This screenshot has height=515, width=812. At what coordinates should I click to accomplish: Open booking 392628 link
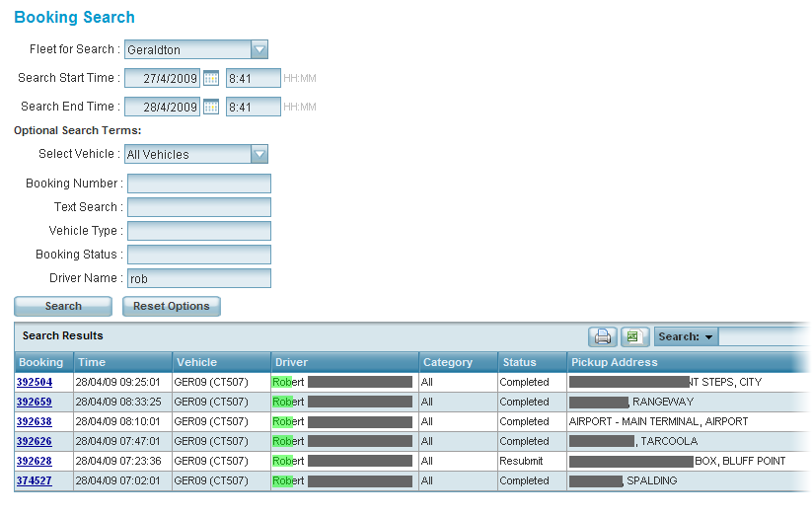click(x=35, y=461)
